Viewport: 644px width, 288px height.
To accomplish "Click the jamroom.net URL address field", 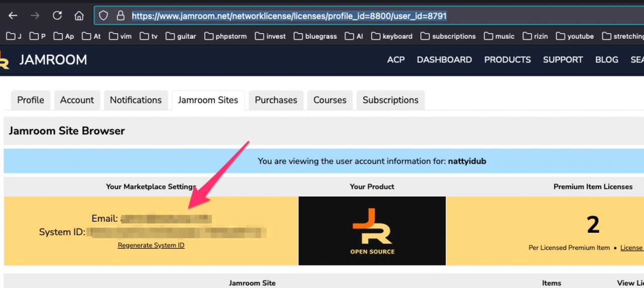I will (x=369, y=16).
